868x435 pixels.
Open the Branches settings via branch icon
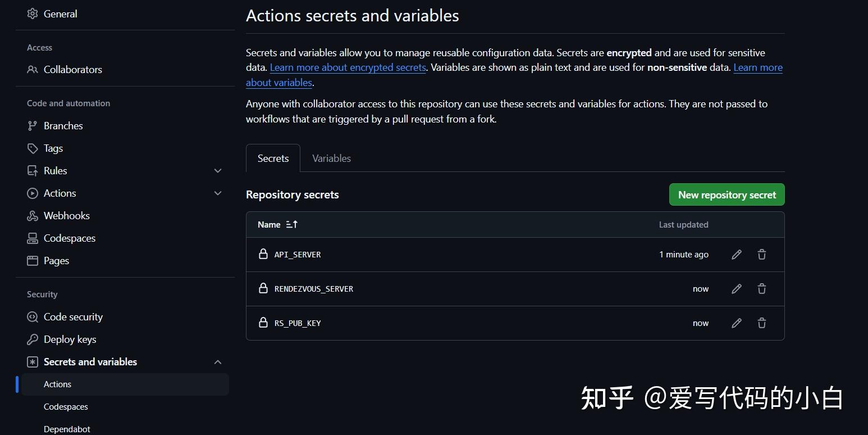32,125
